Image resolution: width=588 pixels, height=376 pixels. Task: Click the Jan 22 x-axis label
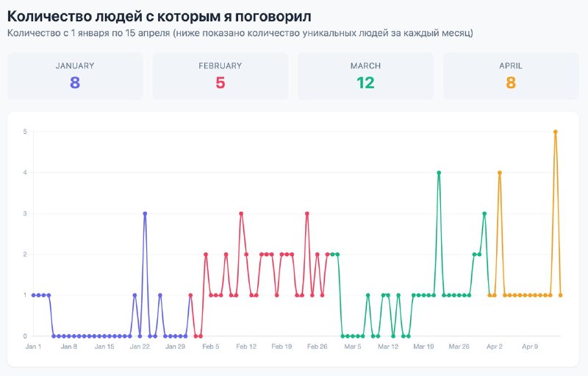(140, 347)
